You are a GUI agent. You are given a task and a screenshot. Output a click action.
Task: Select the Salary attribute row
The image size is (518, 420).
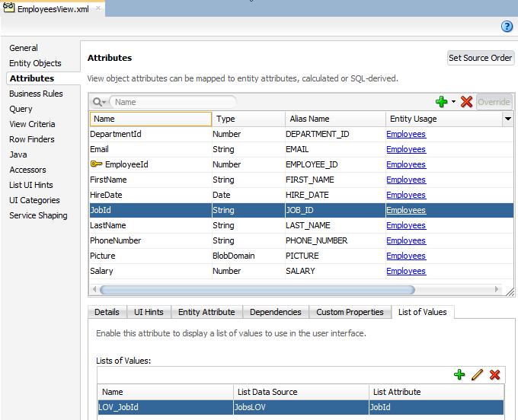coord(302,271)
